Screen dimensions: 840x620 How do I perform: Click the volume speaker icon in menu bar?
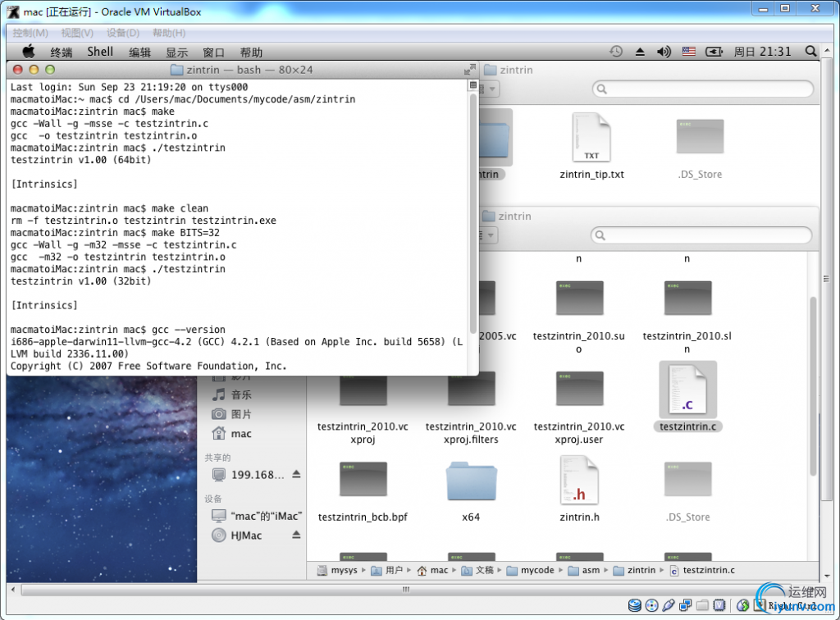click(664, 52)
